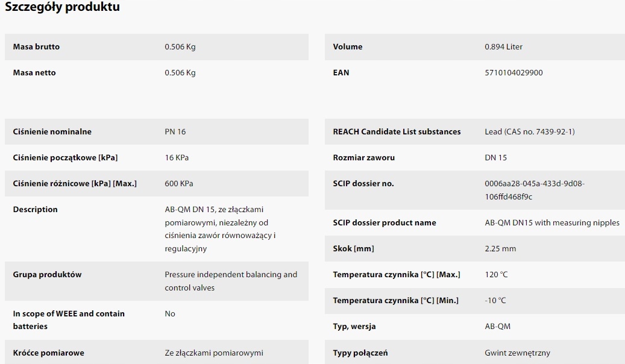
Task: Click the 'Skok [mm]' value 2.25 mm
Action: click(500, 248)
